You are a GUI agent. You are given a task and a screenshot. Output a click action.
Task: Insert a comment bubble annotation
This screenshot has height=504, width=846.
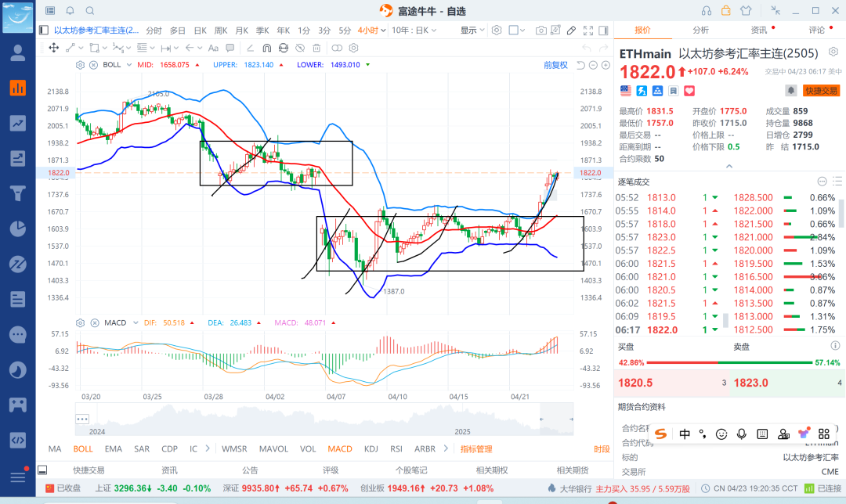pos(230,48)
